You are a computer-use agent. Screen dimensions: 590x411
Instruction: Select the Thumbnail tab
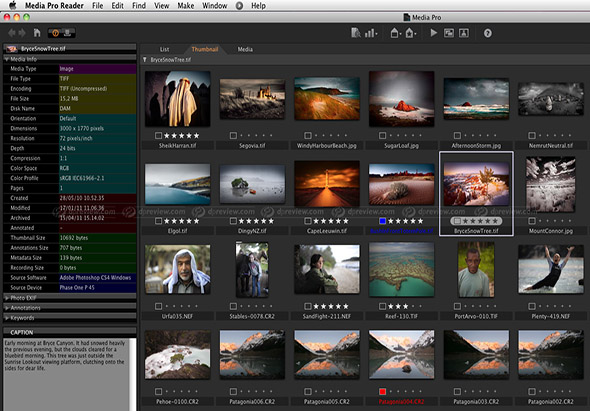pos(205,49)
